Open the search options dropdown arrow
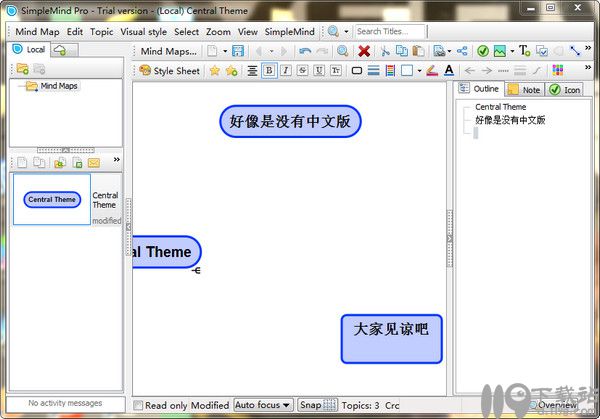 [x=346, y=31]
